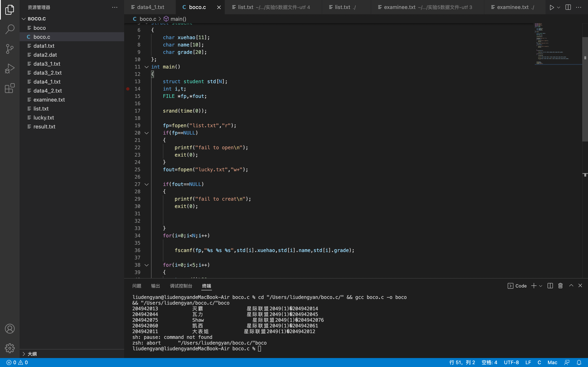The width and height of the screenshot is (588, 367).
Task: Kill terminal with trash icon
Action: tap(560, 286)
